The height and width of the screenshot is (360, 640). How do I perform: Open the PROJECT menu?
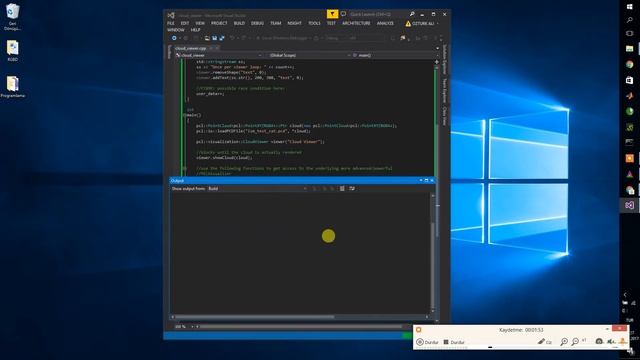pyautogui.click(x=219, y=23)
